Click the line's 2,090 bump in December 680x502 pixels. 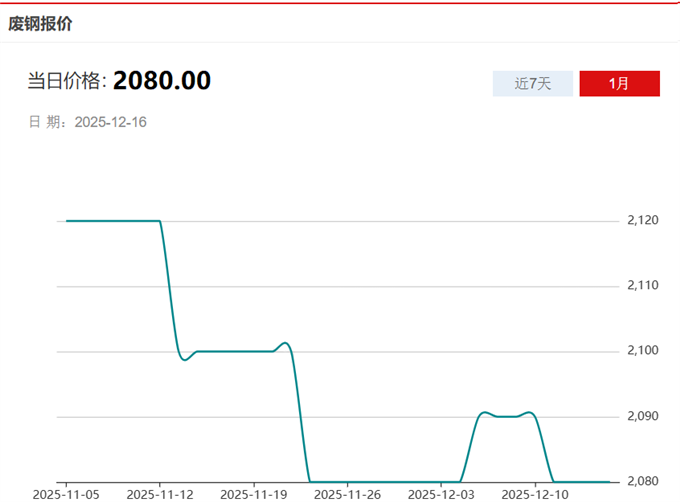pos(507,416)
